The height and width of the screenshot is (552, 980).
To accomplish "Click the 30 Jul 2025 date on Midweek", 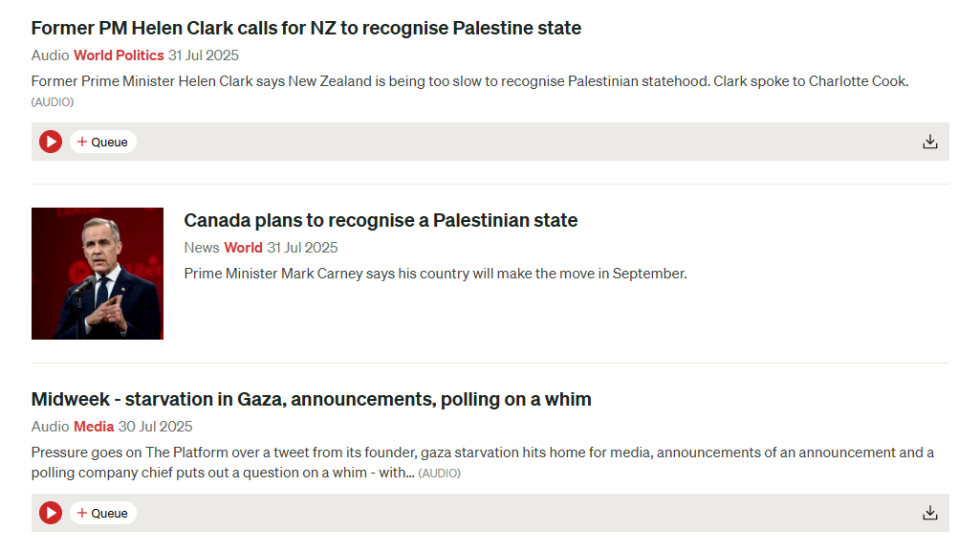I will point(155,427).
